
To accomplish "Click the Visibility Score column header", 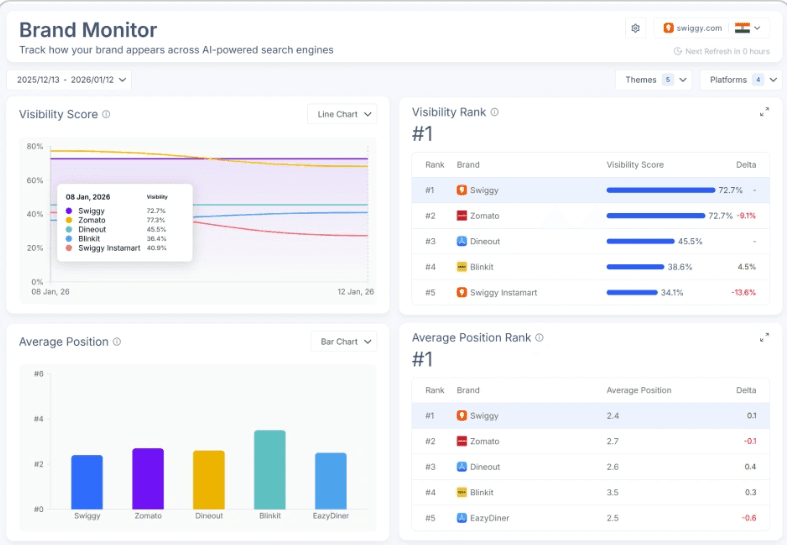I will (x=635, y=165).
